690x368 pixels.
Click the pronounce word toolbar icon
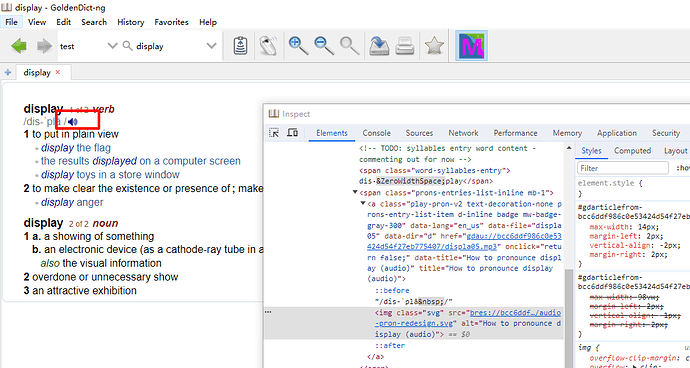click(x=268, y=46)
